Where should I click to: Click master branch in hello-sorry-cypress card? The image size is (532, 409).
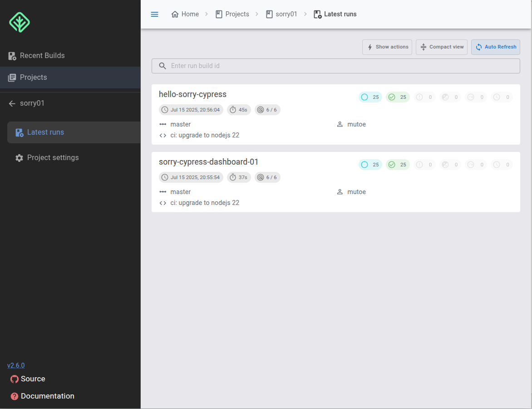180,124
